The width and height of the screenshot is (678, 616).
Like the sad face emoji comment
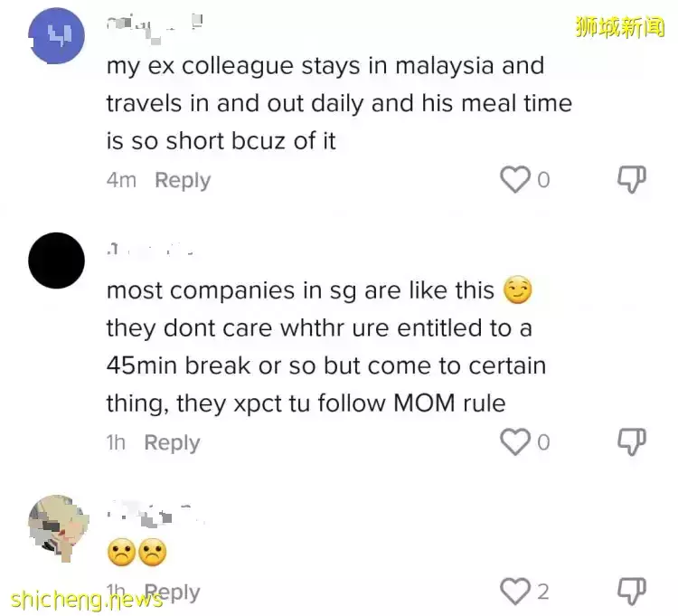(x=515, y=592)
